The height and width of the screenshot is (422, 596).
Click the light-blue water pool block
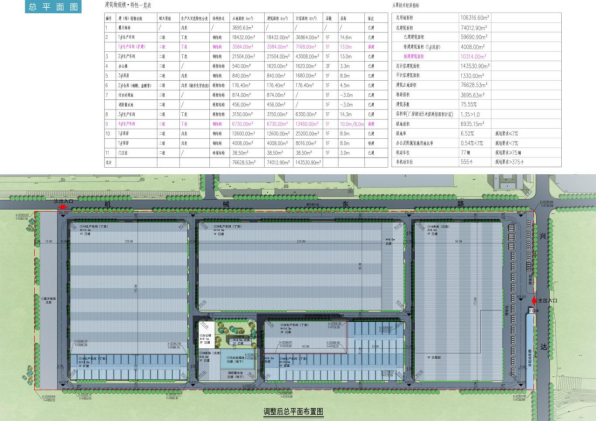click(x=238, y=360)
